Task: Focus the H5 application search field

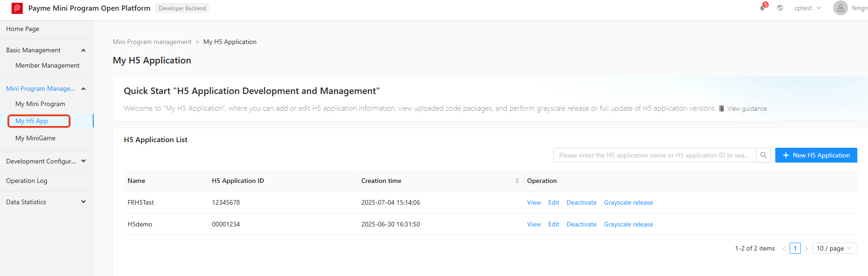Action: tap(655, 155)
